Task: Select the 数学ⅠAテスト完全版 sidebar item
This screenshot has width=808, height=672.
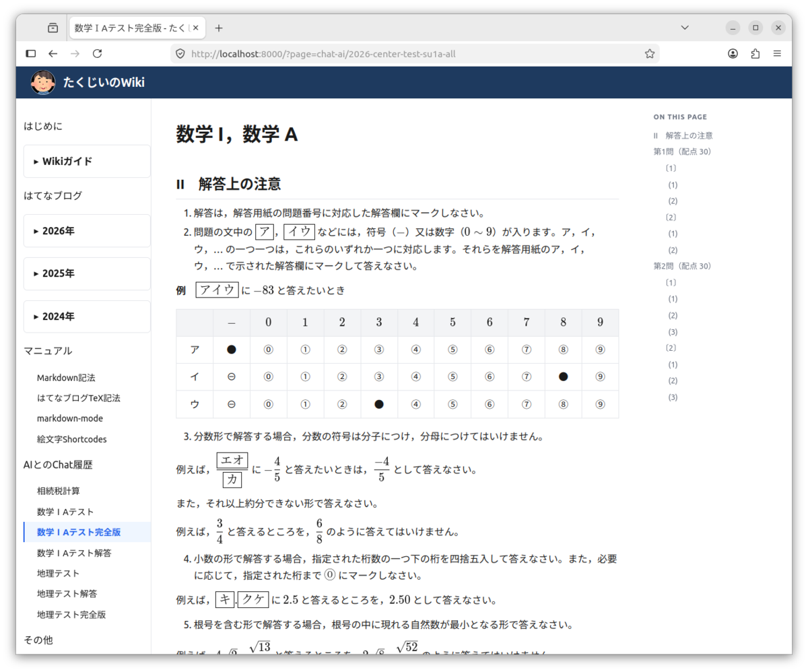Action: (x=87, y=532)
